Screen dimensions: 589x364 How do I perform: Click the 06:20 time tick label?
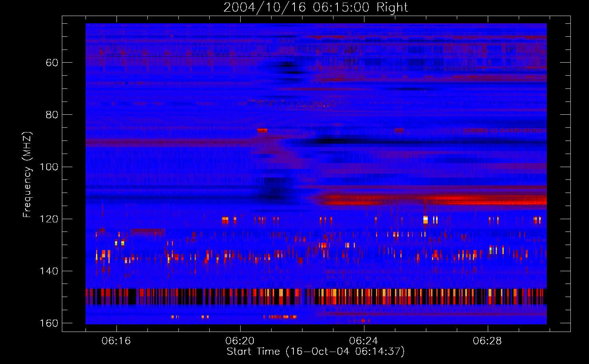[240, 341]
